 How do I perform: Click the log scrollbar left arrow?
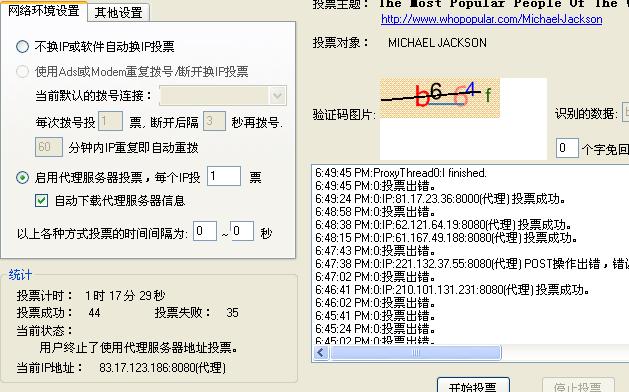(321, 353)
